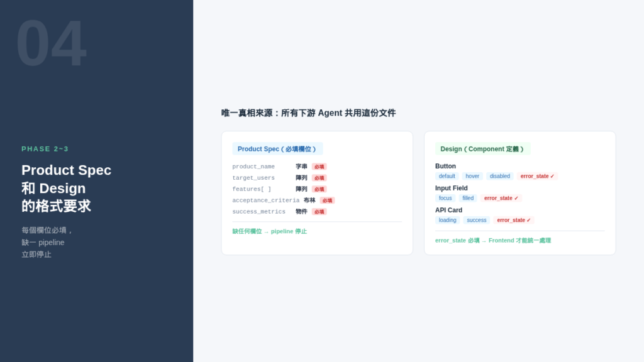This screenshot has height=362, width=644.
Task: Click the "success" API Card tag
Action: click(x=476, y=221)
